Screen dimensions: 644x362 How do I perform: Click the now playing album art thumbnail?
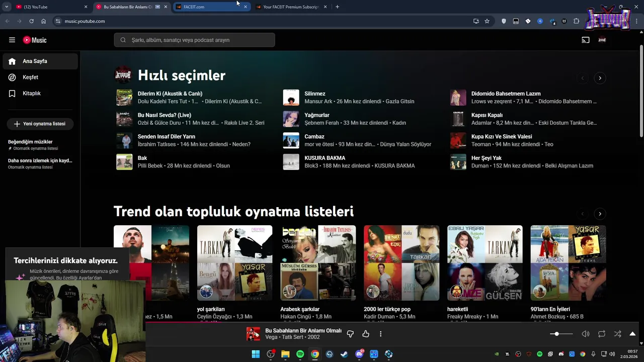253,334
